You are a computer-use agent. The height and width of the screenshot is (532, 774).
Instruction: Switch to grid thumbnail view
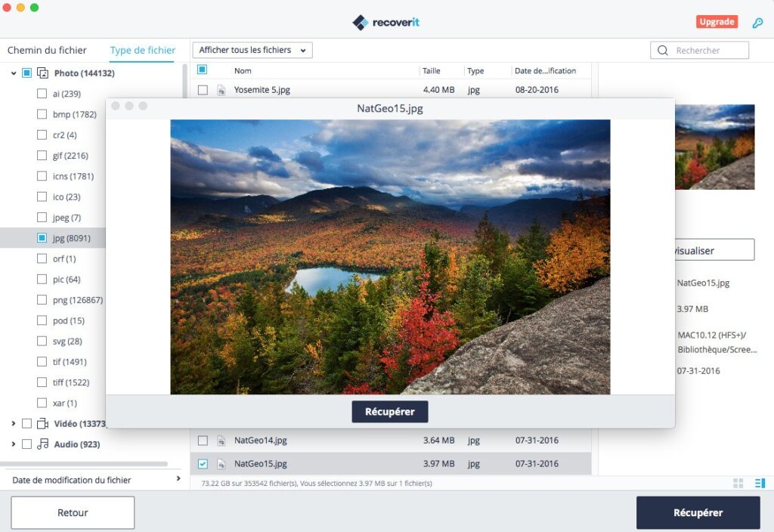[x=738, y=483]
